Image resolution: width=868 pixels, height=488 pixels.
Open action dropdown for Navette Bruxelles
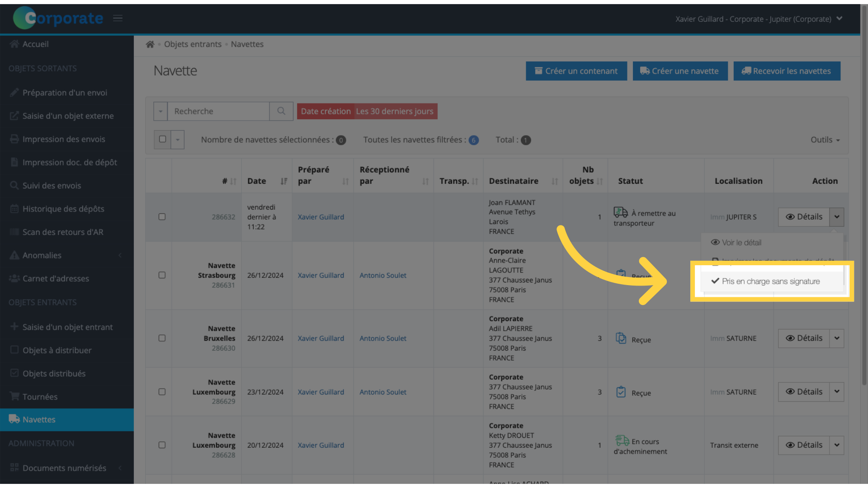[837, 338]
